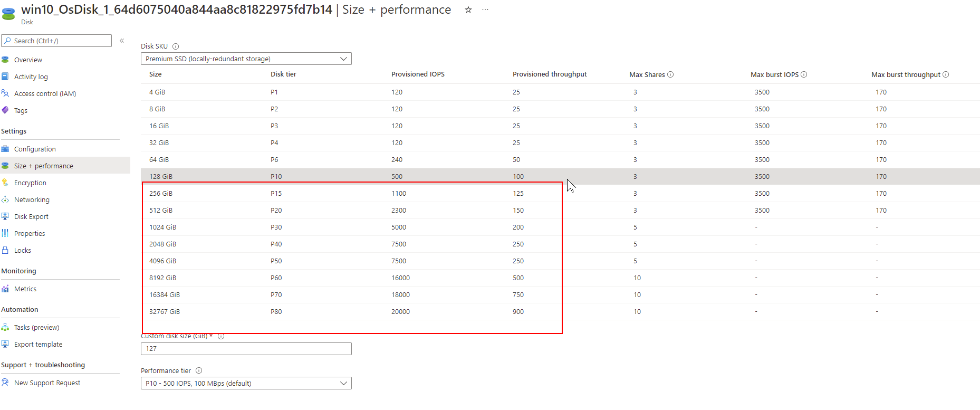Open New Support Request

pyautogui.click(x=47, y=383)
